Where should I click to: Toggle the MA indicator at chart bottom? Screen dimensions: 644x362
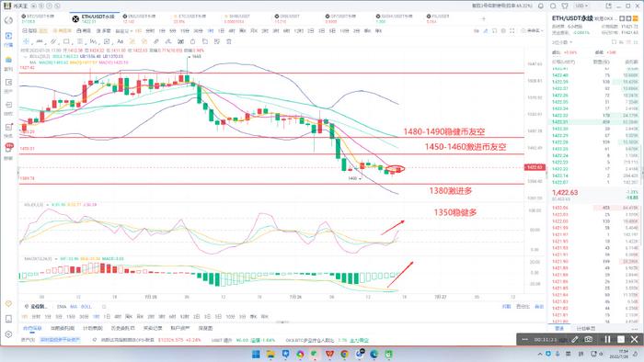pos(74,307)
